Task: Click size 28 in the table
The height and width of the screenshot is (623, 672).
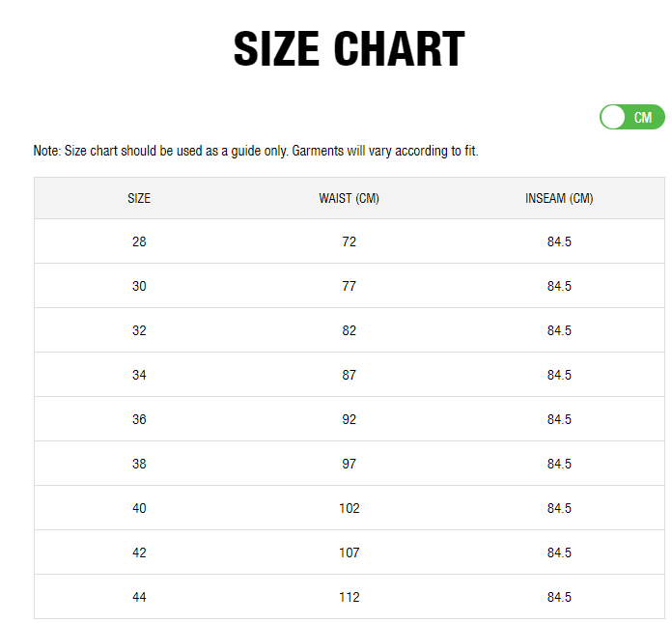Action: [x=139, y=241]
